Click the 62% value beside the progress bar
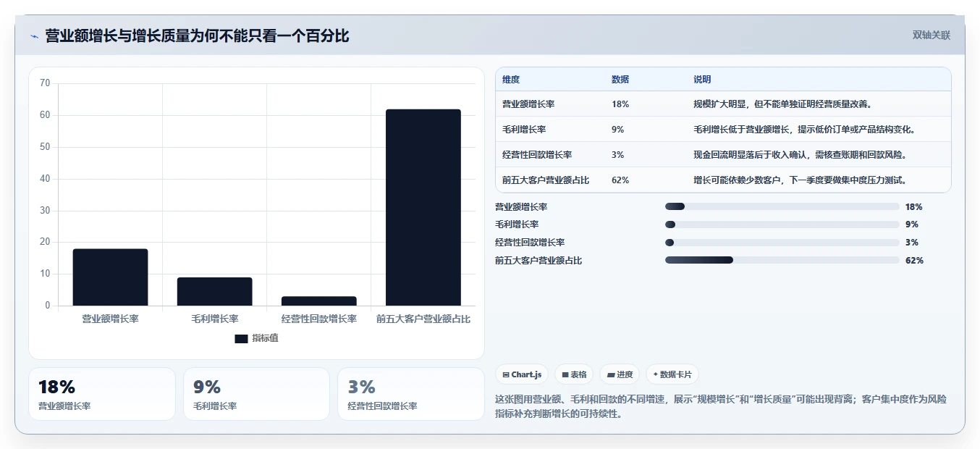This screenshot has height=449, width=980. (914, 260)
